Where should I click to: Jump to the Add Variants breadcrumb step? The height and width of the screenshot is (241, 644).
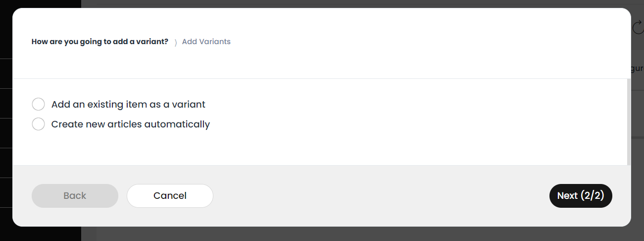pyautogui.click(x=206, y=42)
